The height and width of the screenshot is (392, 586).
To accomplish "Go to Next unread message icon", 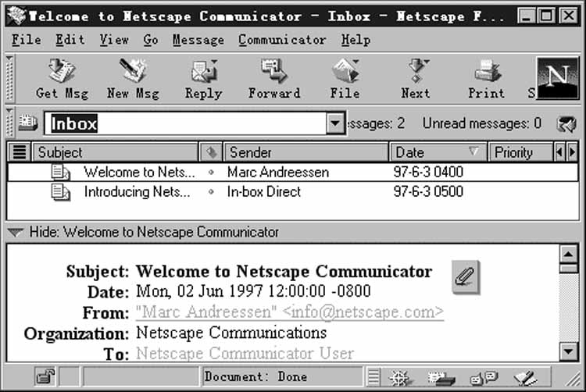I will [416, 71].
